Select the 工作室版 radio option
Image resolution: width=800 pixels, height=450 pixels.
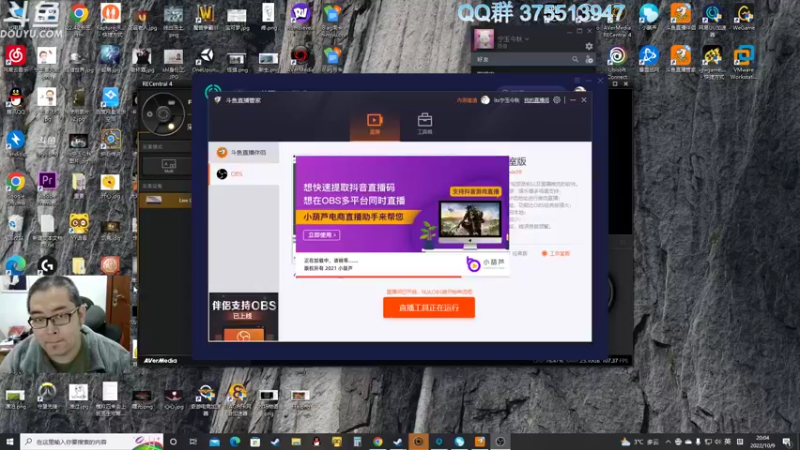coord(556,254)
